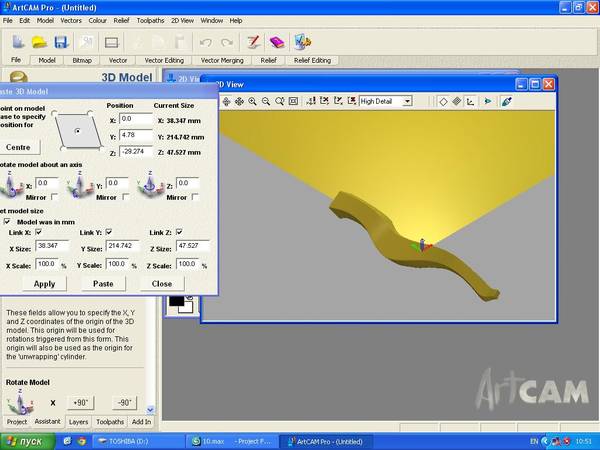Click the hatched material diamond icon
Viewport: 600px width, 450px height.
coord(457,101)
